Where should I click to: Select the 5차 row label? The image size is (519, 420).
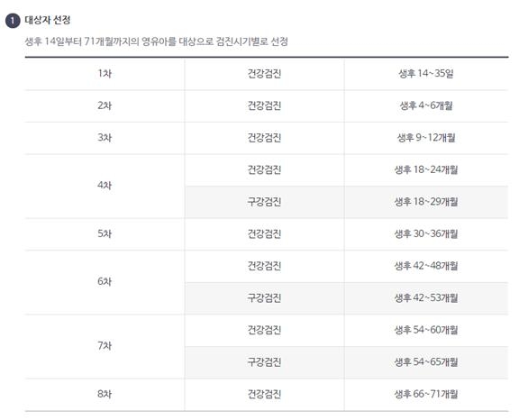(105, 233)
